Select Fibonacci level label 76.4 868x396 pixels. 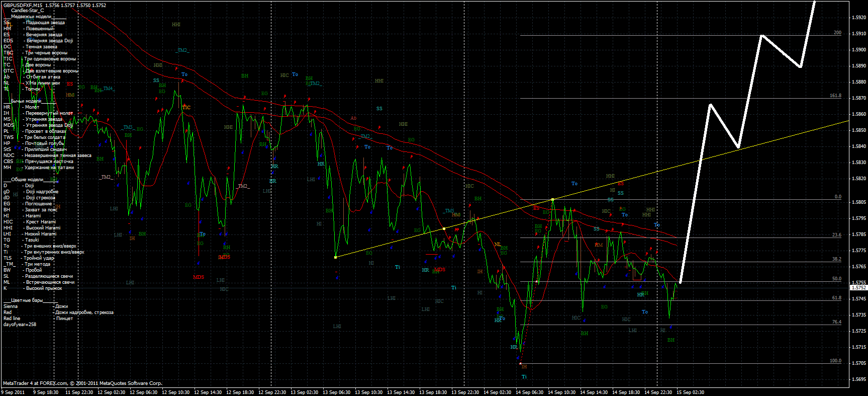point(836,322)
